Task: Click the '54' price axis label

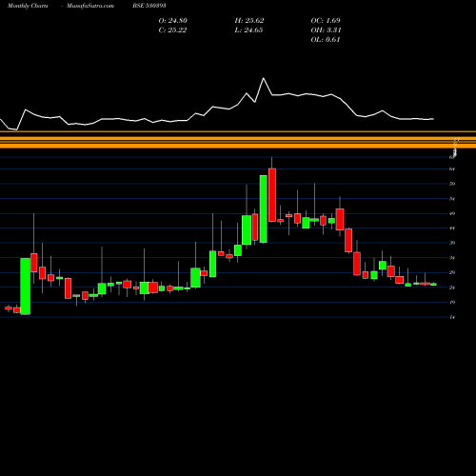Action: click(x=452, y=199)
